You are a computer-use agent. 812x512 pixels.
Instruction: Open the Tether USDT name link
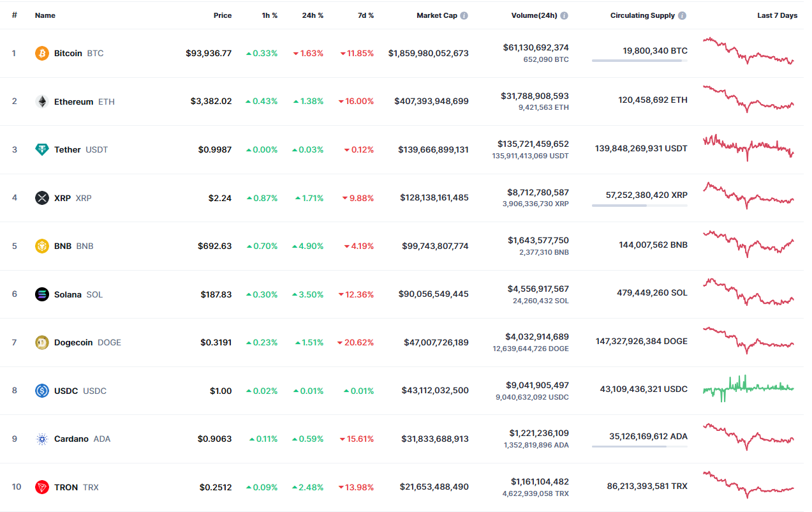81,149
